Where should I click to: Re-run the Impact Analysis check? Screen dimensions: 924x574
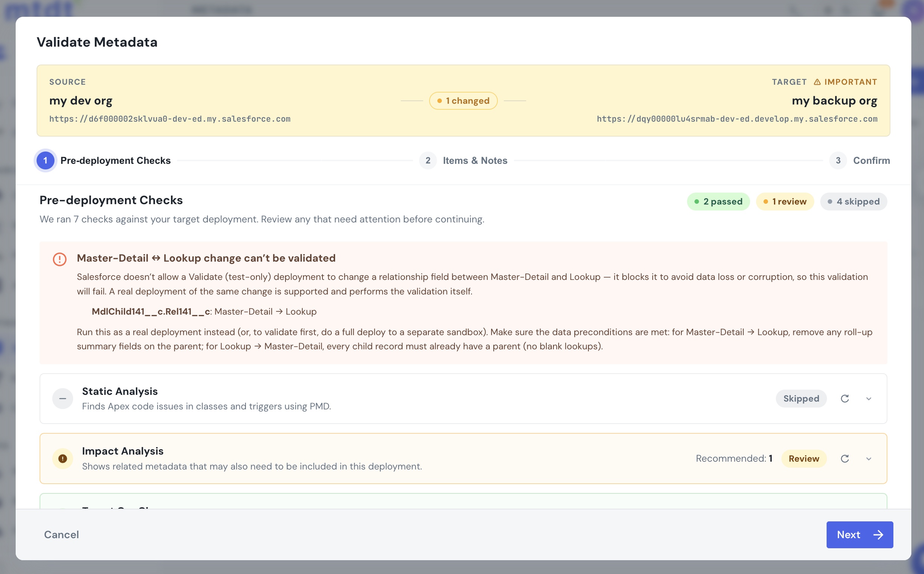[845, 459]
